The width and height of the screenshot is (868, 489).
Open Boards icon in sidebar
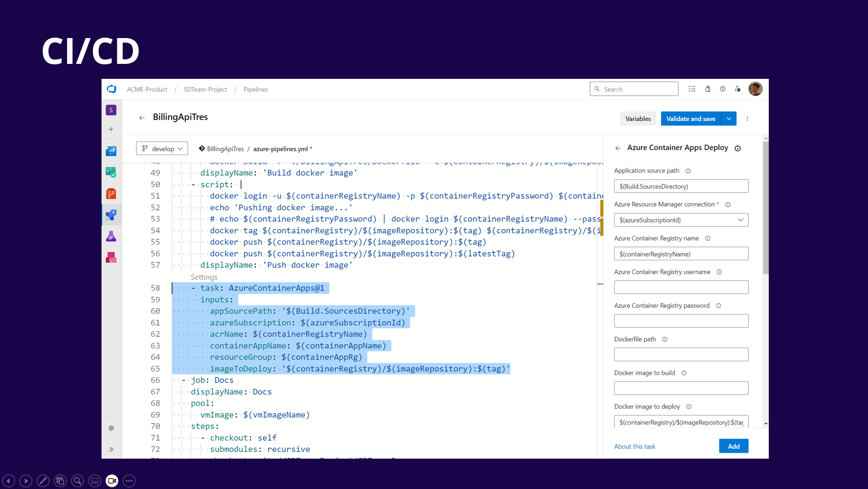click(x=111, y=172)
